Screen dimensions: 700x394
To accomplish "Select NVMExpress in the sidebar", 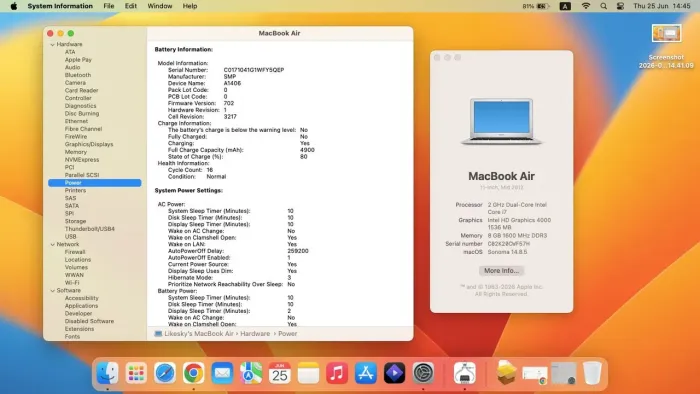I will 82,160.
